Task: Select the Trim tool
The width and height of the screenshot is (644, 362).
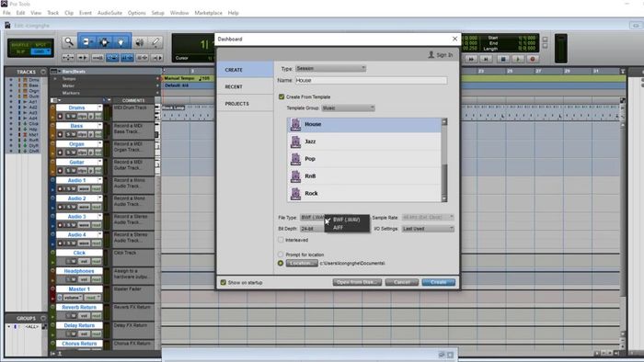Action: pos(87,42)
